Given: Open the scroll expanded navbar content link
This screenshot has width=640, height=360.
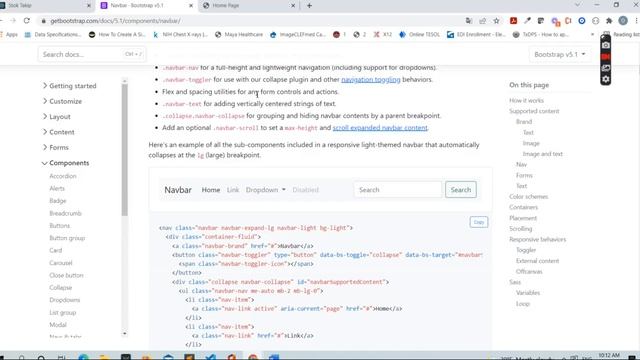Looking at the screenshot, I should pos(380,128).
